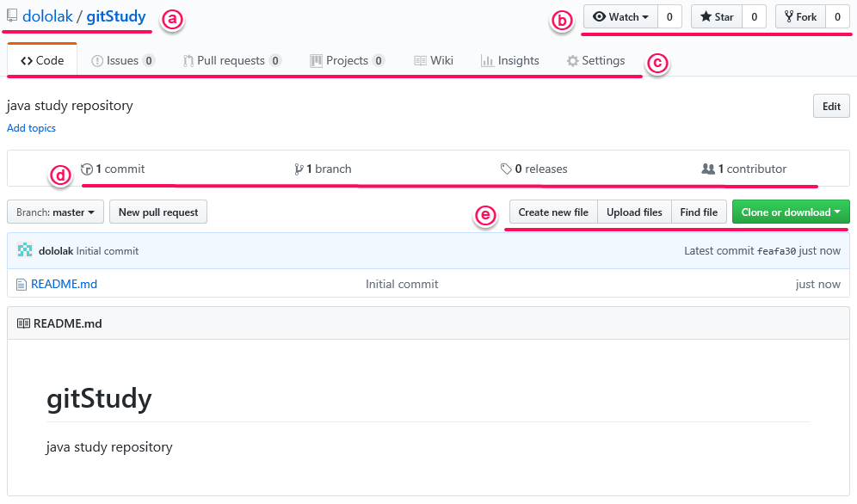The image size is (857, 504).
Task: Click dololak's avatar in commit row
Action: point(25,250)
